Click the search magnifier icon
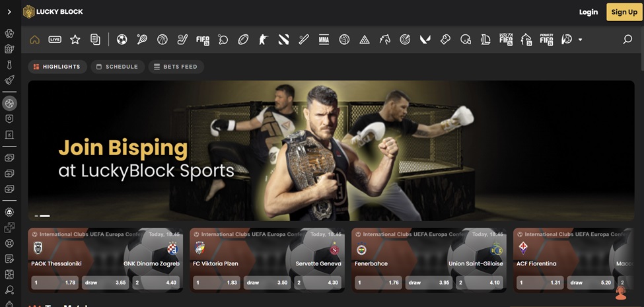 pos(627,40)
